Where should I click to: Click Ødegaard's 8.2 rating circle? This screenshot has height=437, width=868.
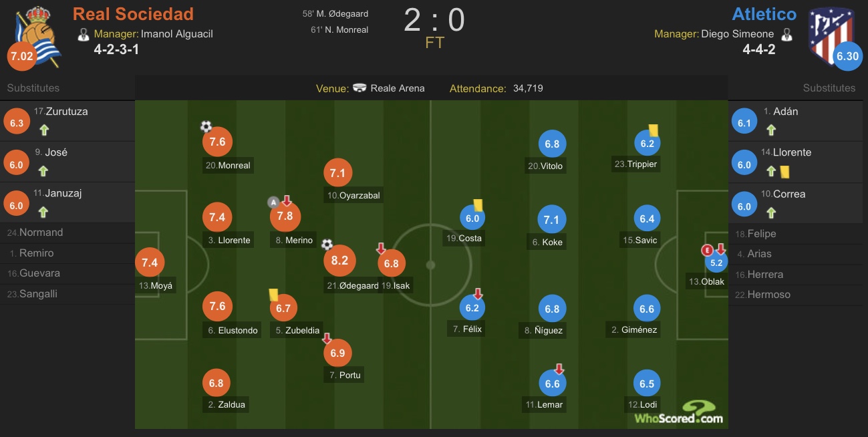pos(339,261)
